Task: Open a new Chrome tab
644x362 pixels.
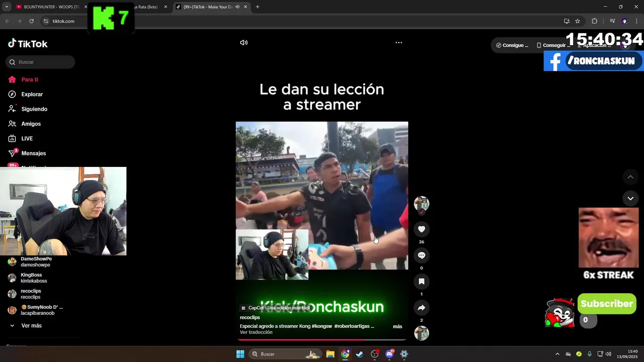Action: 257,7
